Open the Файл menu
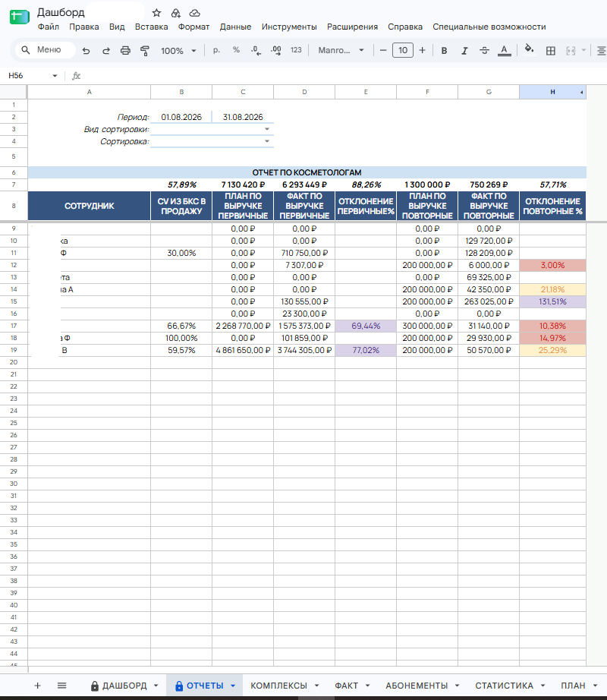607x700 pixels. coord(48,27)
